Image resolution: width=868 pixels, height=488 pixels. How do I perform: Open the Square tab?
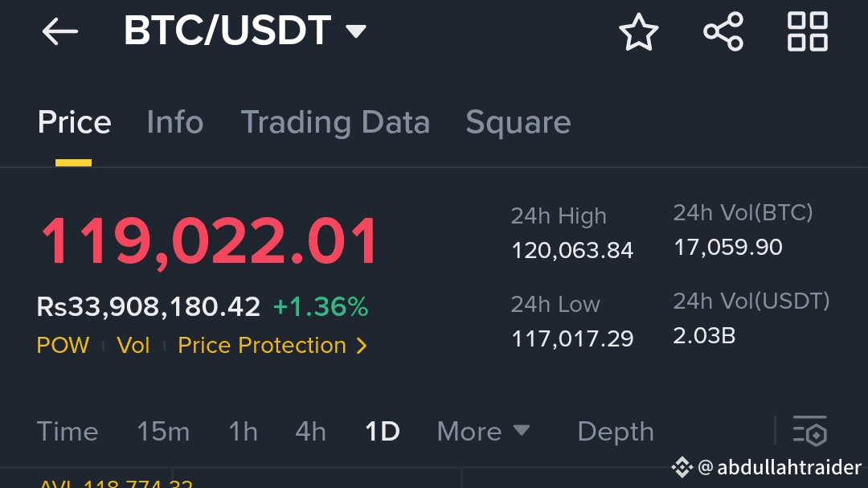518,122
